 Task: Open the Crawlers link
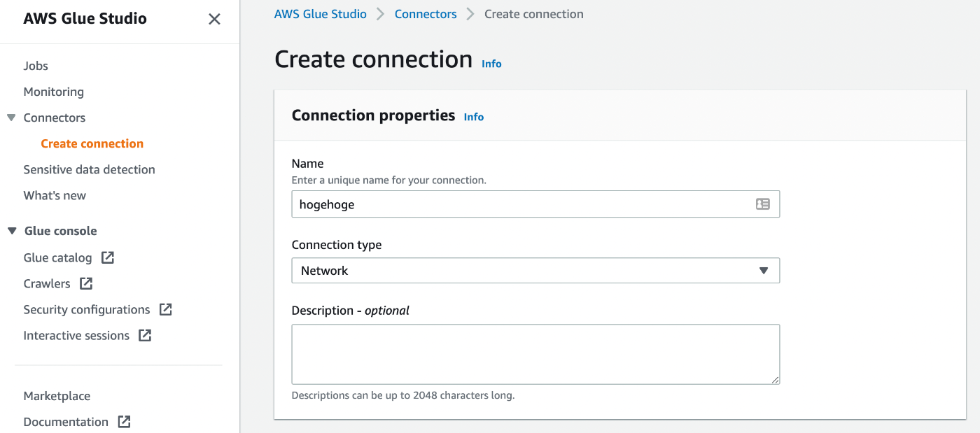click(x=47, y=283)
